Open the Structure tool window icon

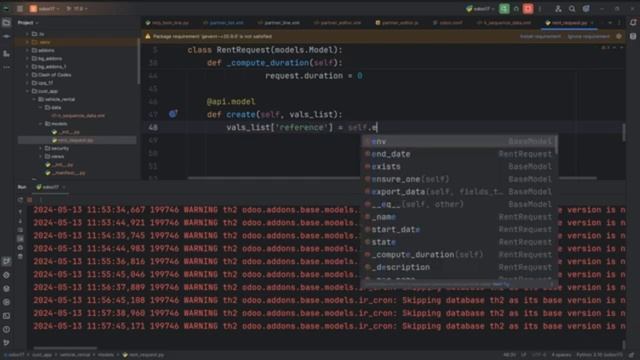click(x=6, y=53)
